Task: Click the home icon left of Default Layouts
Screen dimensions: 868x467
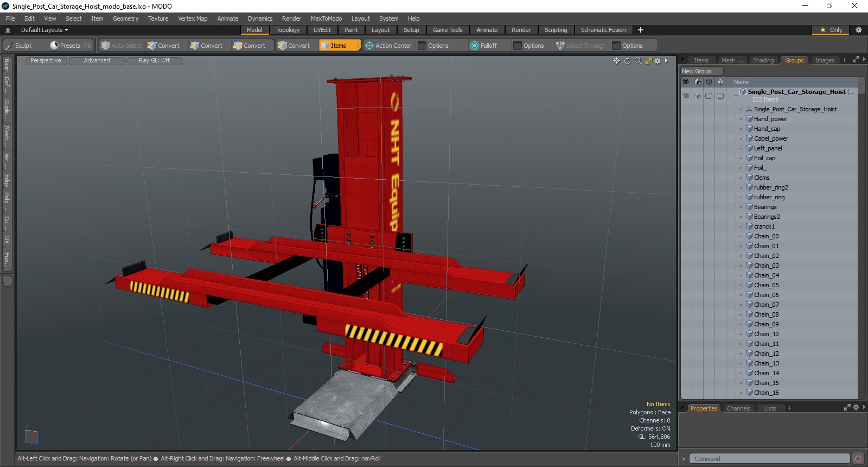Action: click(8, 30)
